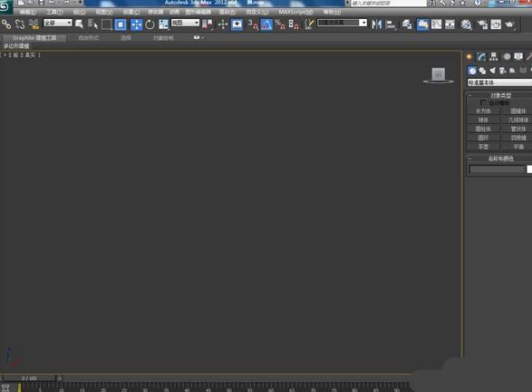Select the Lights category icon
532x392 pixels.
tap(492, 71)
